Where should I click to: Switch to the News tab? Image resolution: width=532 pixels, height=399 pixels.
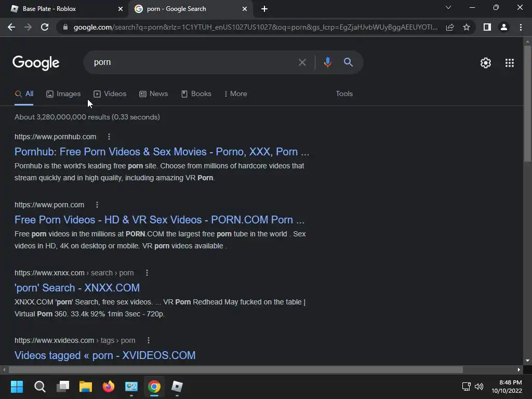[154, 94]
